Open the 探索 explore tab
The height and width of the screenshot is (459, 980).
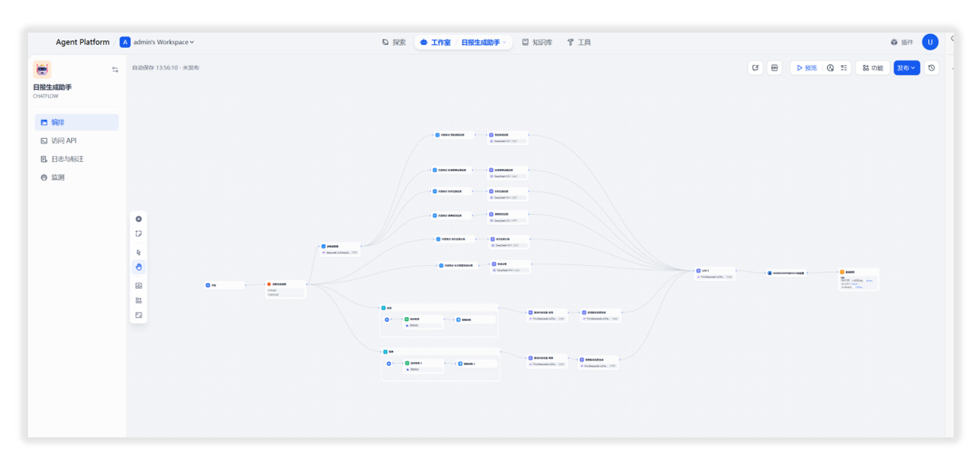point(394,42)
